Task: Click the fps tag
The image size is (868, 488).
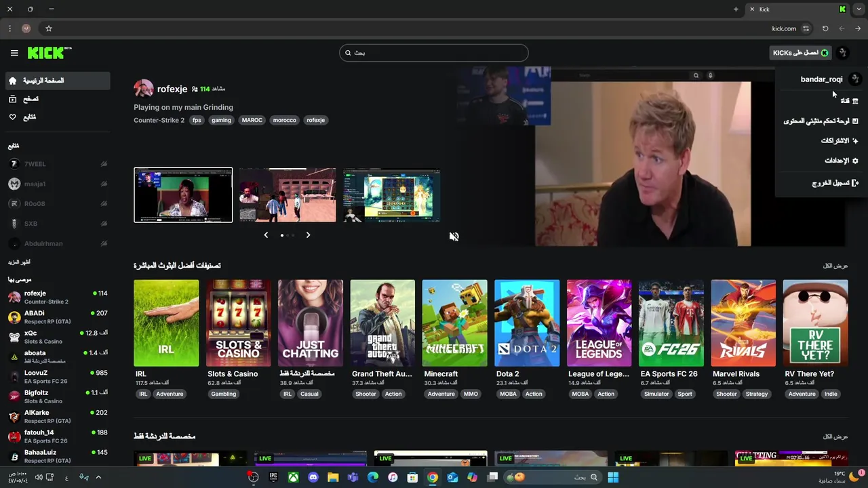Action: (197, 120)
